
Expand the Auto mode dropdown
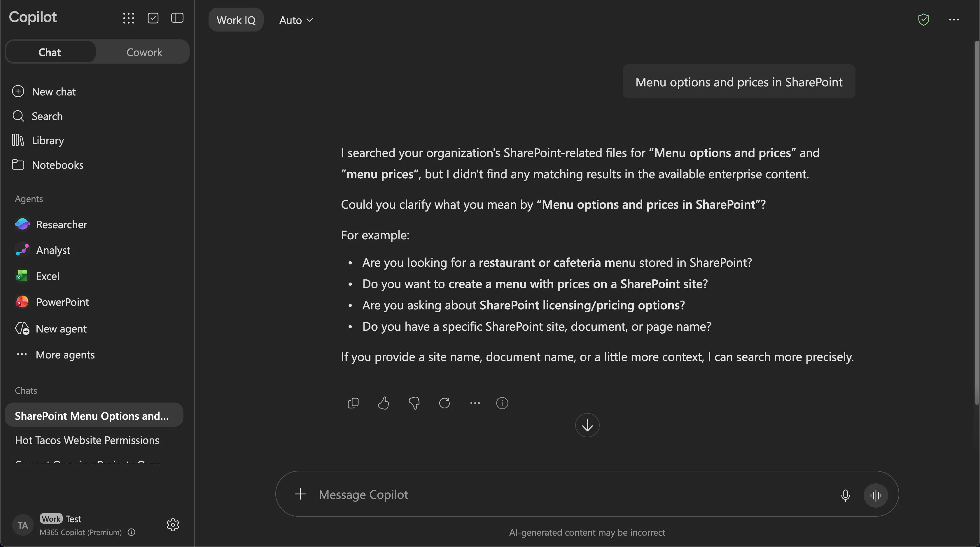[296, 20]
